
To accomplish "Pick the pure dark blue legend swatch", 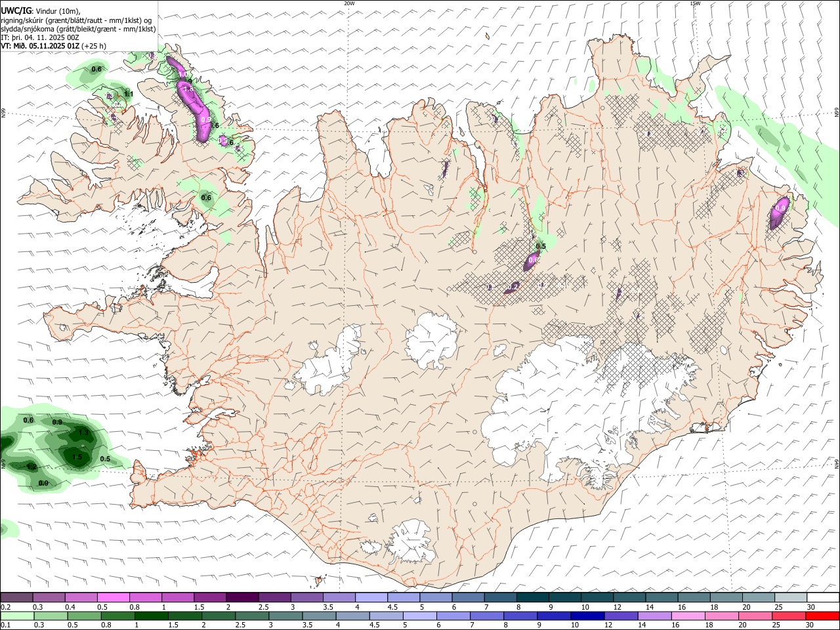I will point(587,616).
